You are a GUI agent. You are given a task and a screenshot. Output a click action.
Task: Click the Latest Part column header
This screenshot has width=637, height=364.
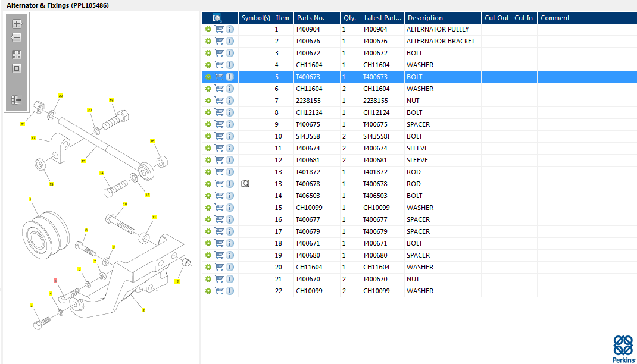coord(383,18)
